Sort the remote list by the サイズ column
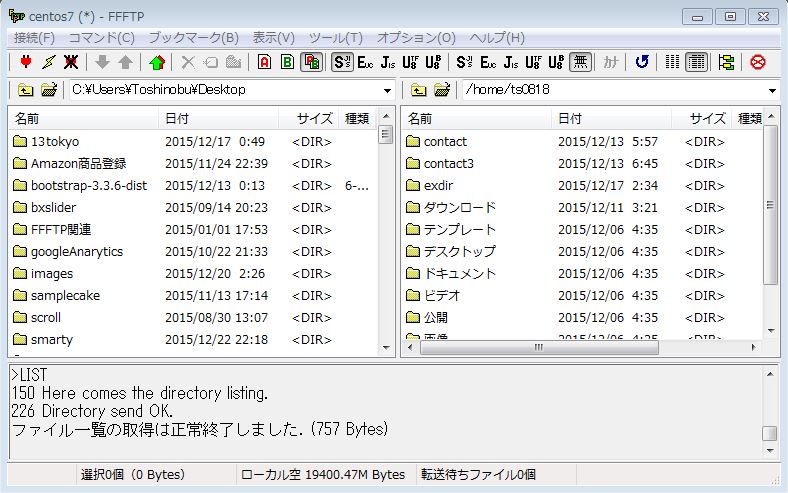Screen dimensions: 788x493 [701, 118]
